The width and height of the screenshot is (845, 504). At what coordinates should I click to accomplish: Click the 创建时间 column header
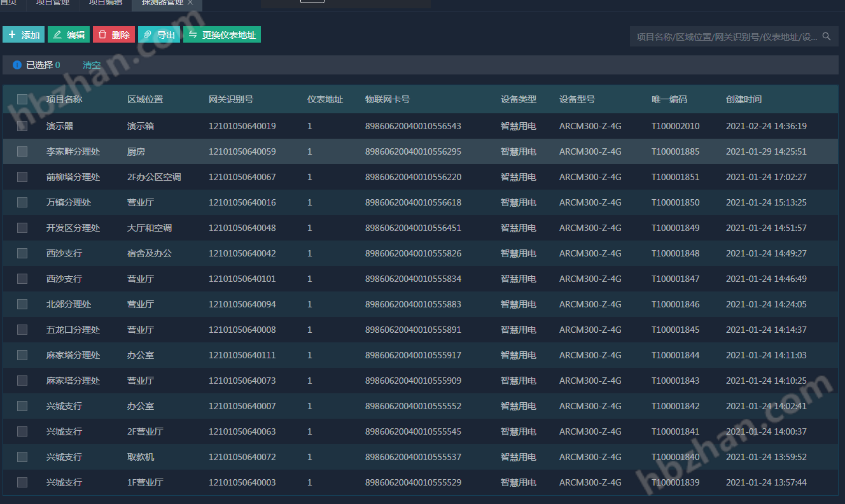coord(743,99)
